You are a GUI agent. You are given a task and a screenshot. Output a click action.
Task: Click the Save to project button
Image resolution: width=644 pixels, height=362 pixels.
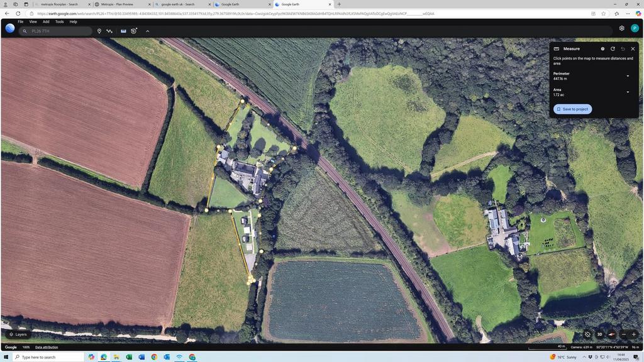[572, 109]
